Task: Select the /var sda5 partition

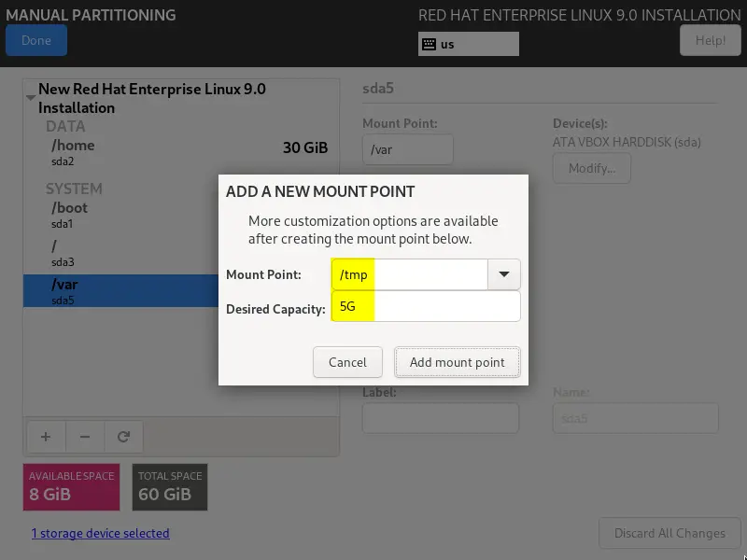Action: [121, 290]
